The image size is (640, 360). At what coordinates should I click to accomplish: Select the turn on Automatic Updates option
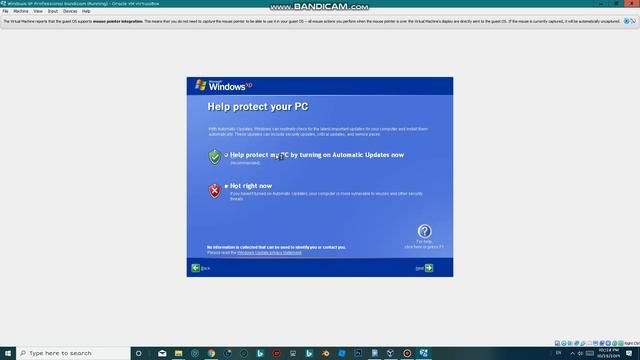coord(227,155)
